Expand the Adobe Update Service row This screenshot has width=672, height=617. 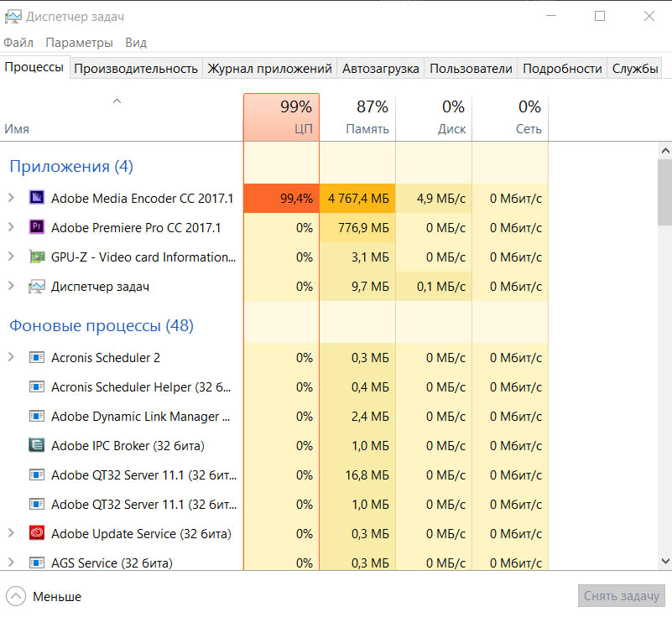tap(11, 533)
